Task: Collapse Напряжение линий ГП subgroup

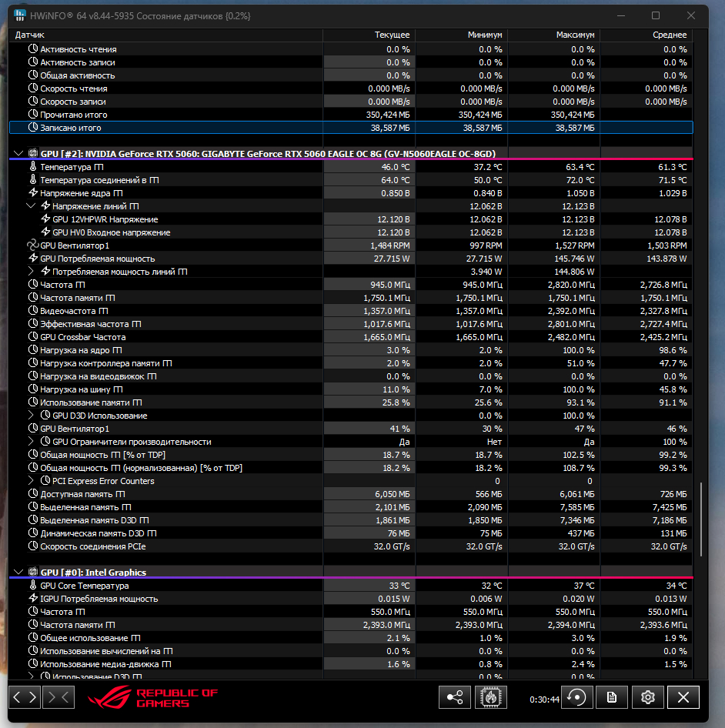Action: [x=31, y=205]
